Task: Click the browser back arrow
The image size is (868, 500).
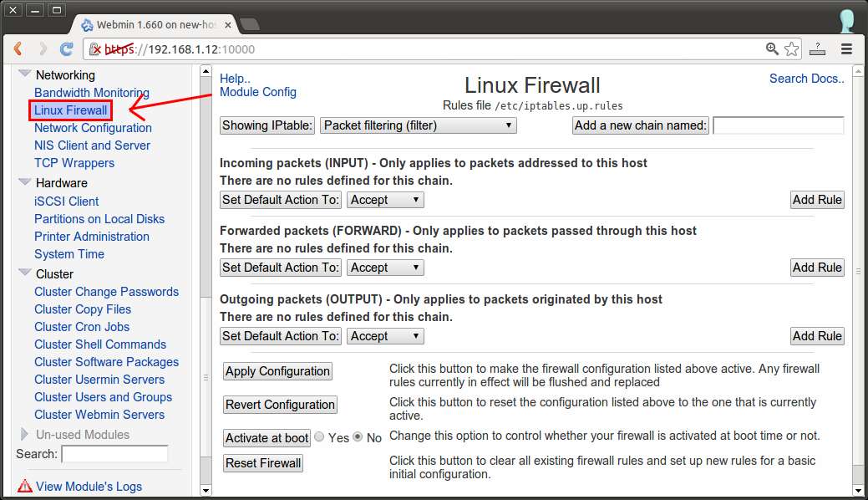Action: pyautogui.click(x=18, y=48)
